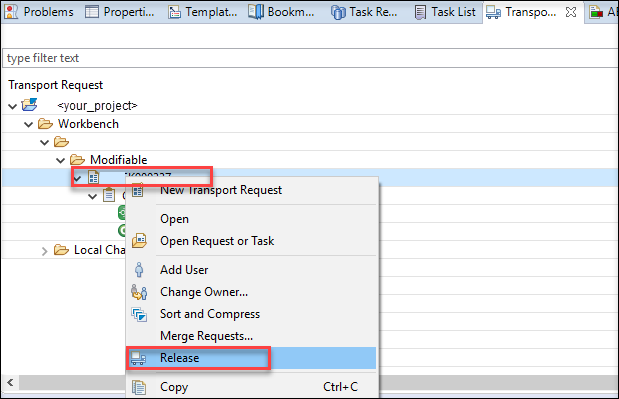Choose New Transport Request from context menu
Image resolution: width=619 pixels, height=399 pixels.
pos(251,190)
